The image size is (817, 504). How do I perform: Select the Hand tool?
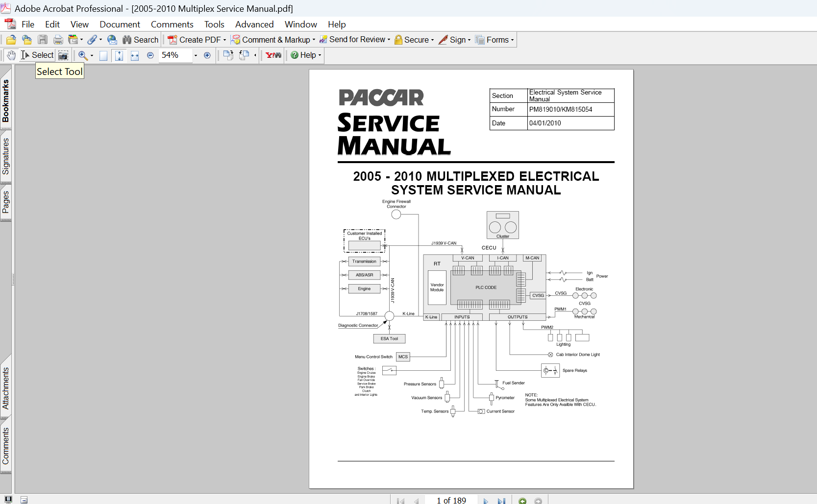pyautogui.click(x=11, y=55)
